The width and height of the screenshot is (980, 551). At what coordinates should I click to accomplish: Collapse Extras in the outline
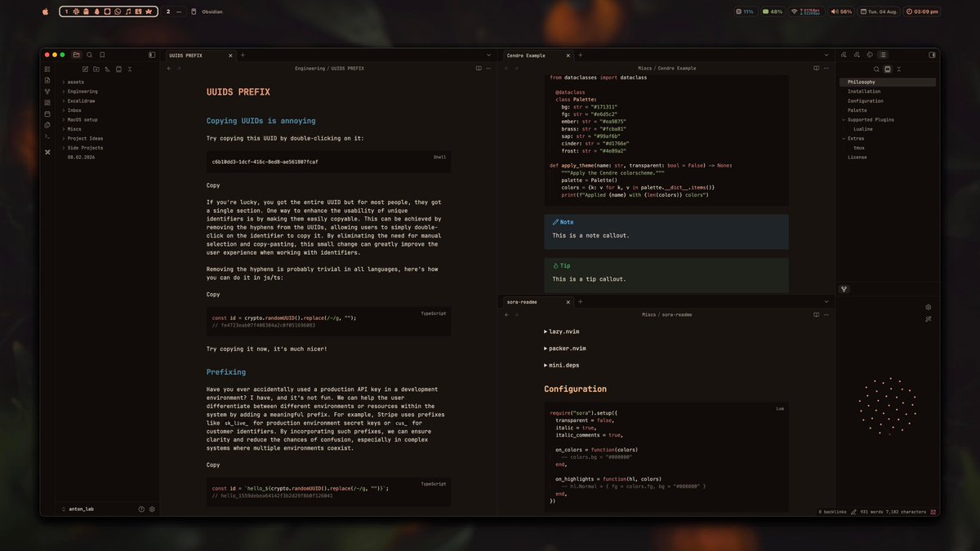click(844, 139)
